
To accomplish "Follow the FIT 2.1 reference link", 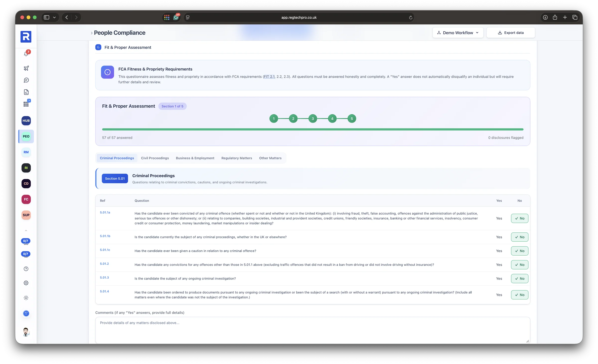I will coord(269,76).
